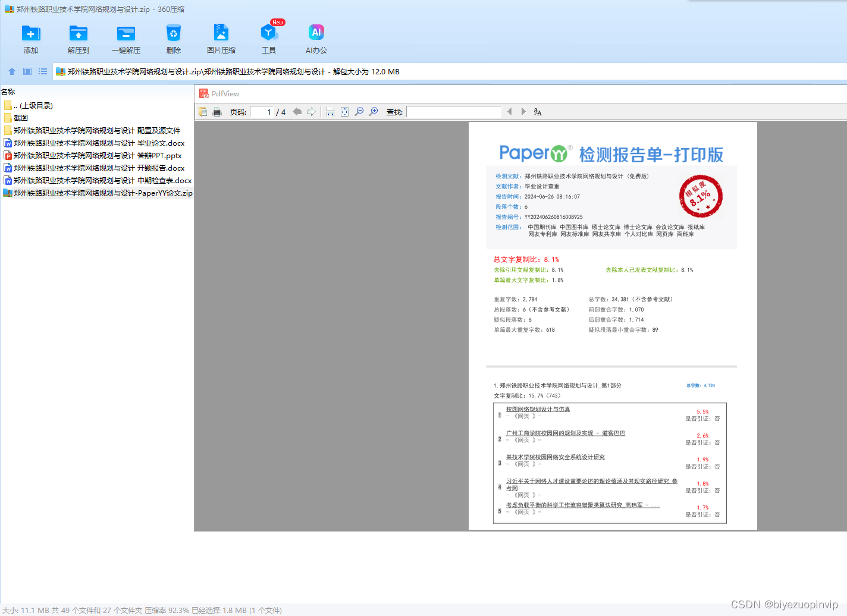Click the page number input field
847x616 pixels.
261,112
